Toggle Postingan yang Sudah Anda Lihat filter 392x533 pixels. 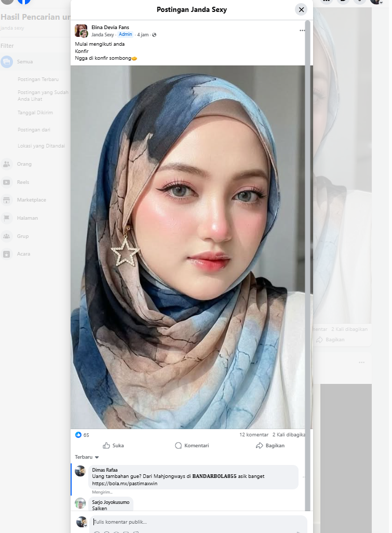[x=43, y=96]
